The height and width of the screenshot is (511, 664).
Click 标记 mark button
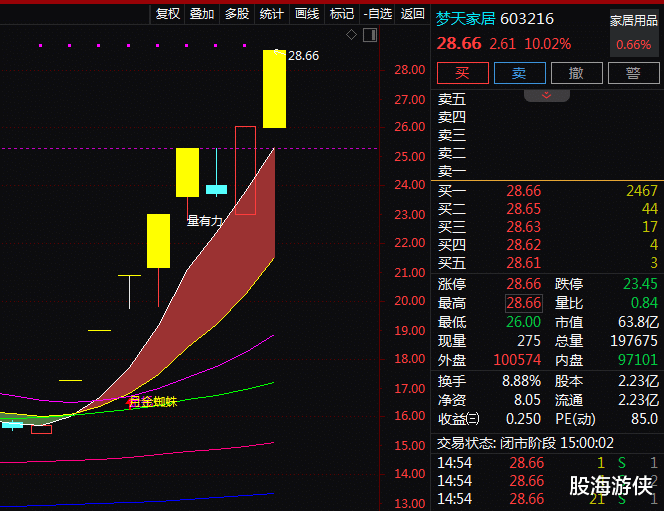pyautogui.click(x=342, y=14)
